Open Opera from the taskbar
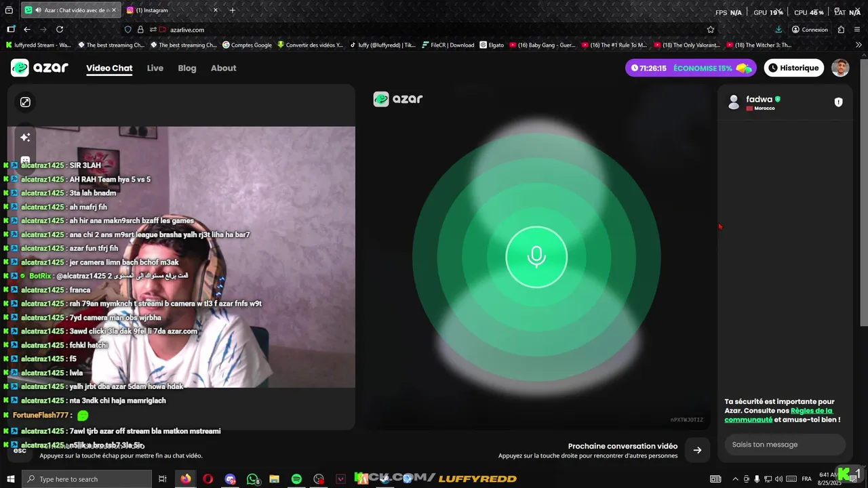The width and height of the screenshot is (868, 488). coord(208,479)
